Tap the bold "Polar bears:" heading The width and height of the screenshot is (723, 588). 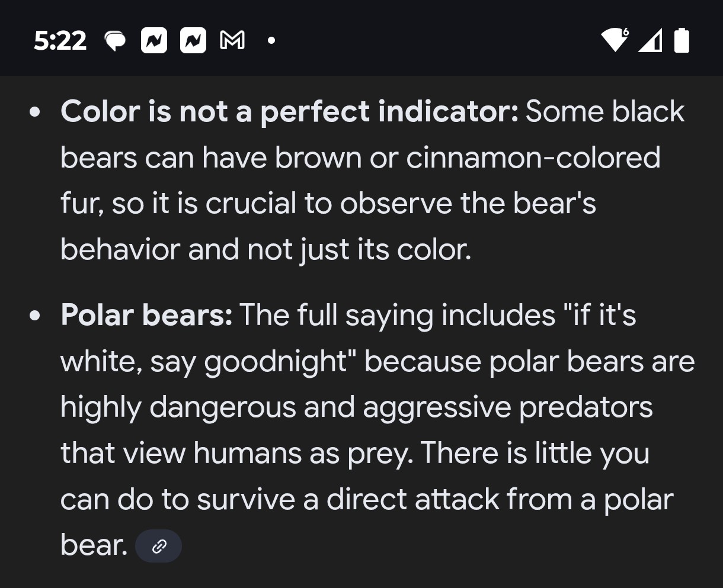(x=146, y=315)
